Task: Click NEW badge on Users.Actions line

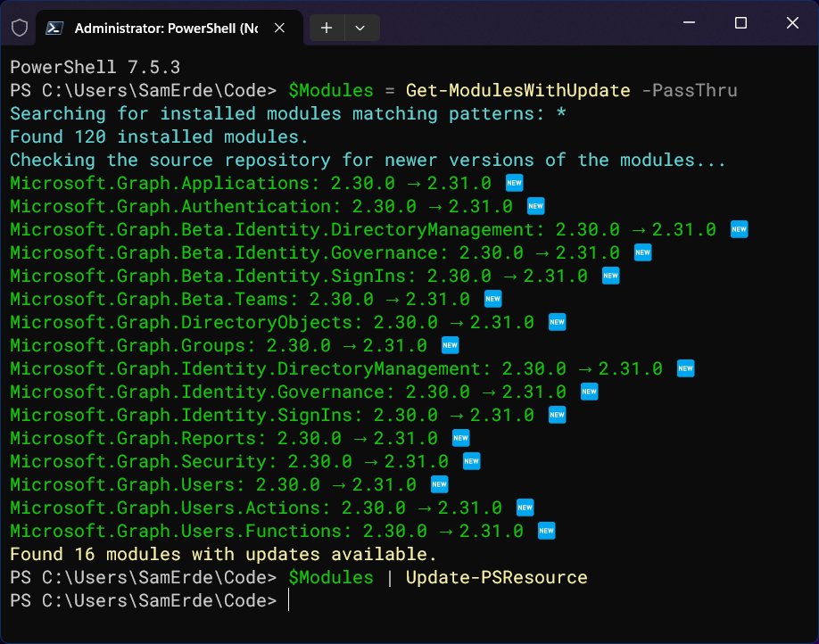Action: coord(525,508)
